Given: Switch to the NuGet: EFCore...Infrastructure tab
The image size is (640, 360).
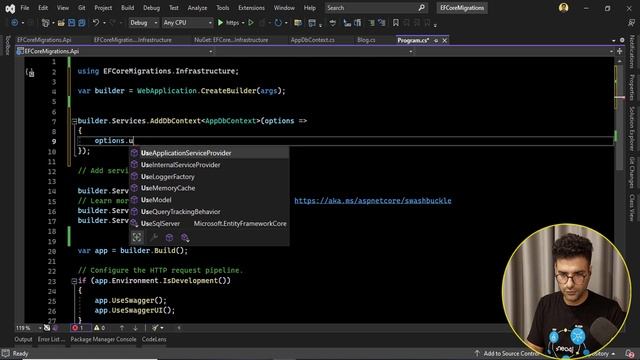Looking at the screenshot, I should point(231,40).
